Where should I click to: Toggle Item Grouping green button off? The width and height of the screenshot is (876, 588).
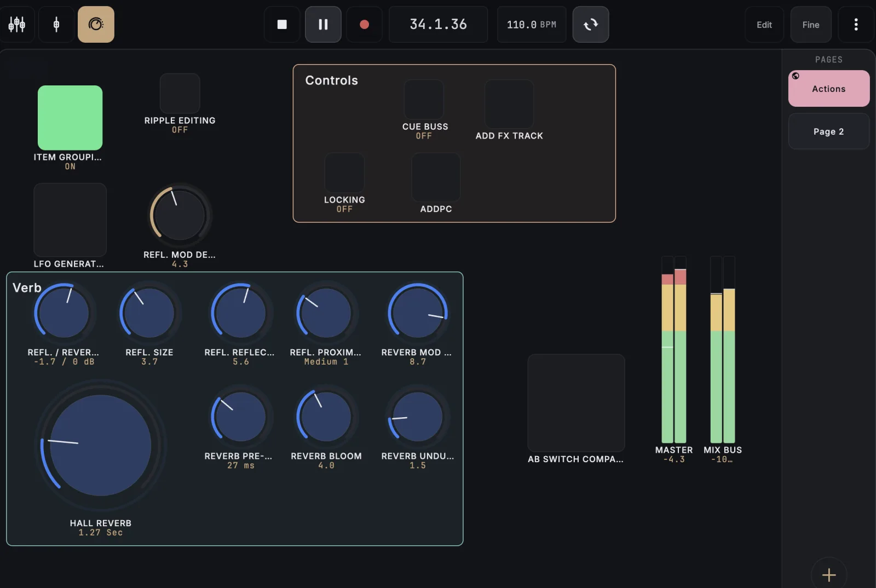[x=70, y=118]
